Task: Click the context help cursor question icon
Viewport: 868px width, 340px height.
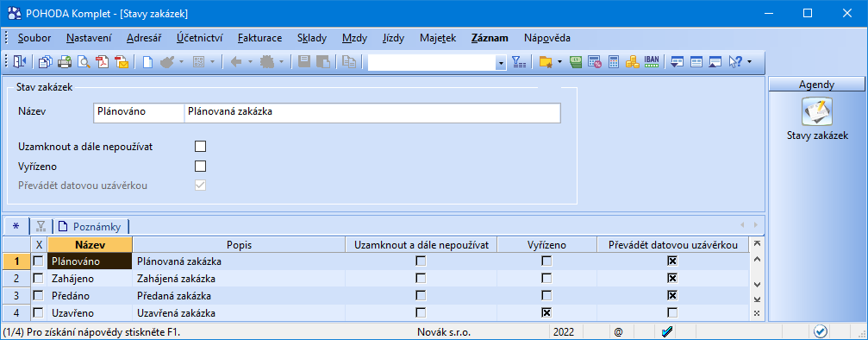Action: point(735,62)
